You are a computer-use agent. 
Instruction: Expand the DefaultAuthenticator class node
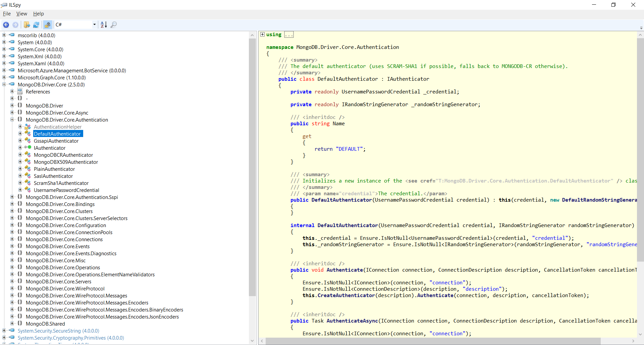point(20,134)
